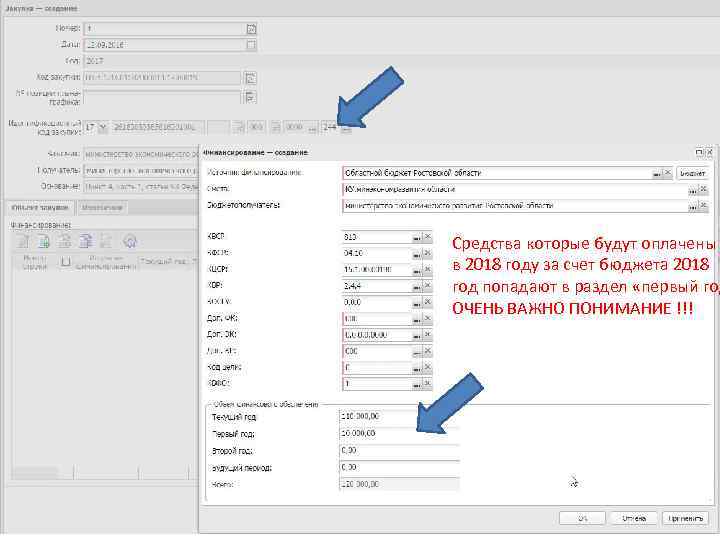The image size is (720, 540).
Task: Switch to the tab next to Объект закупки
Action: coord(102,208)
